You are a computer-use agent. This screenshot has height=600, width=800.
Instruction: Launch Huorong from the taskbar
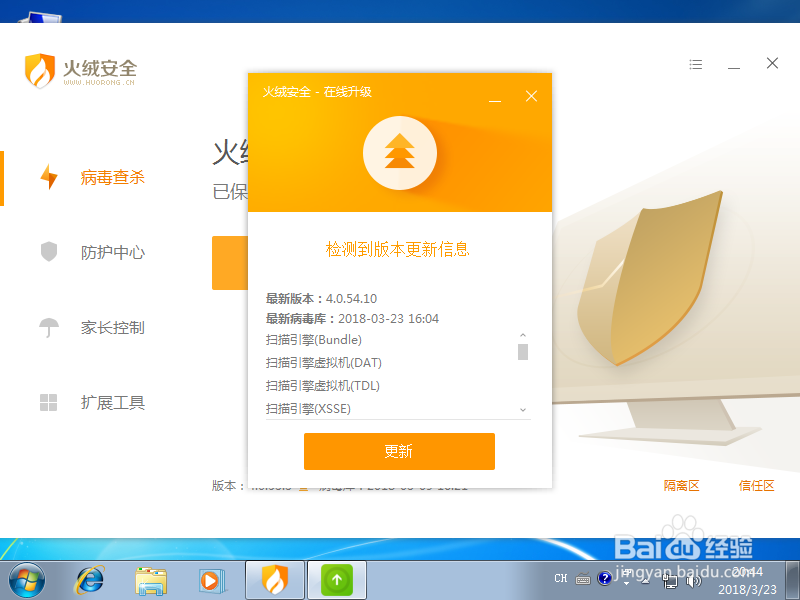[x=273, y=580]
